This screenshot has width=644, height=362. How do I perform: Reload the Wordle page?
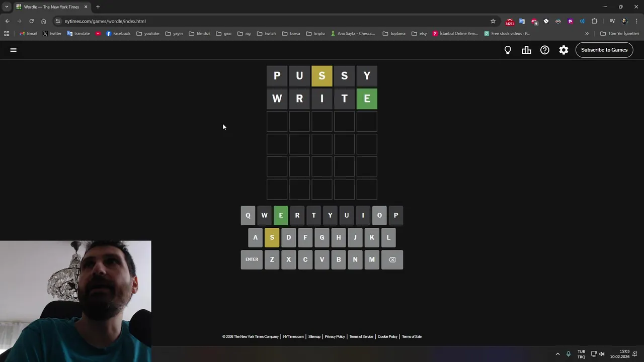point(31,21)
